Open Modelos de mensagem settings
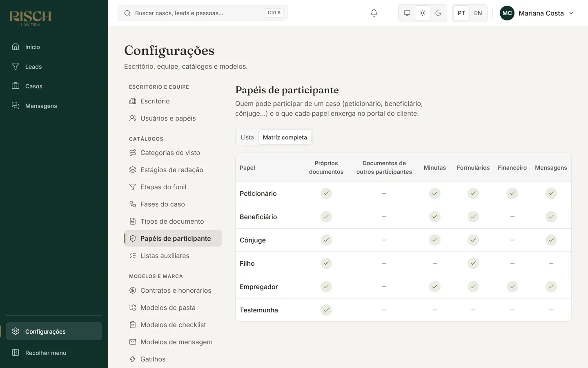Viewport: 588px width, 368px height. [173, 342]
